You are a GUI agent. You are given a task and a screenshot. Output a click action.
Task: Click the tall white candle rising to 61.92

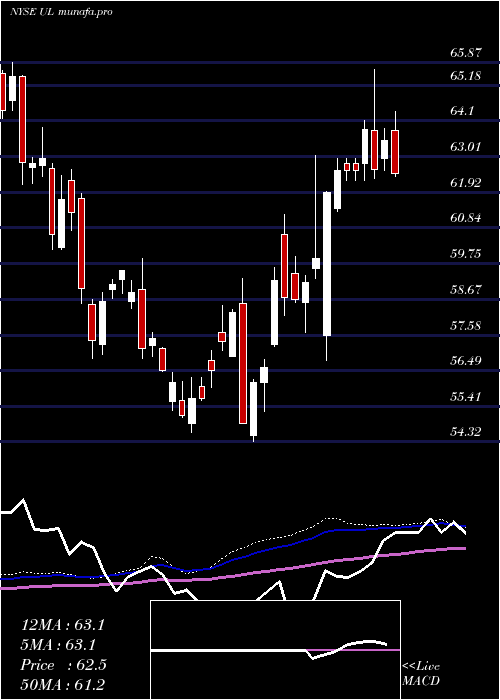(x=327, y=264)
